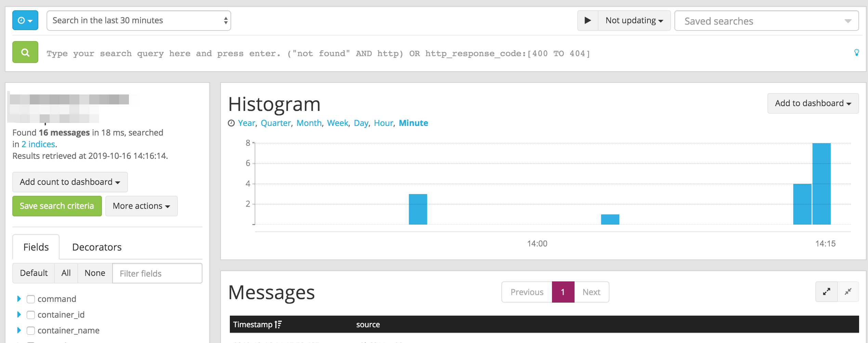Select the None fields filter
The width and height of the screenshot is (868, 343).
click(95, 273)
